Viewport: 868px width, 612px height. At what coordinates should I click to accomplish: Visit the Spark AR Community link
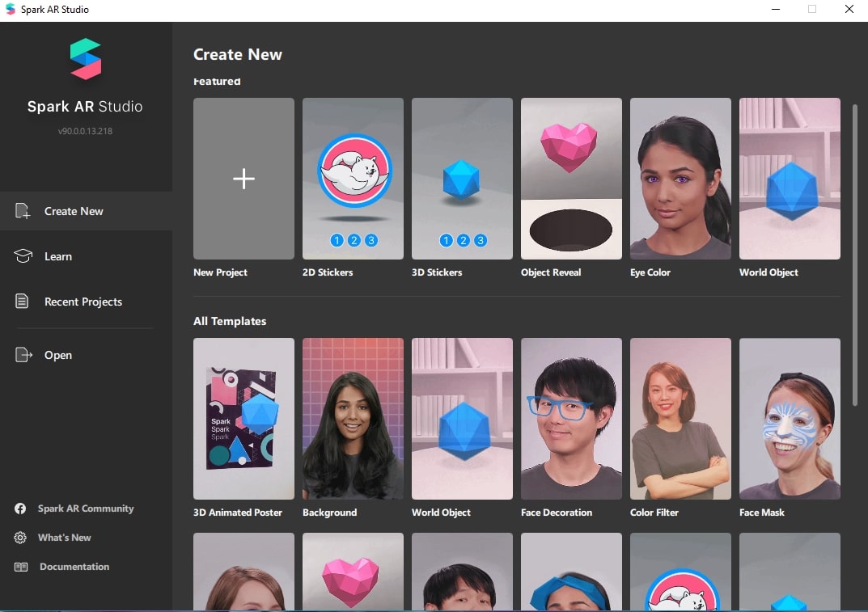[86, 509]
